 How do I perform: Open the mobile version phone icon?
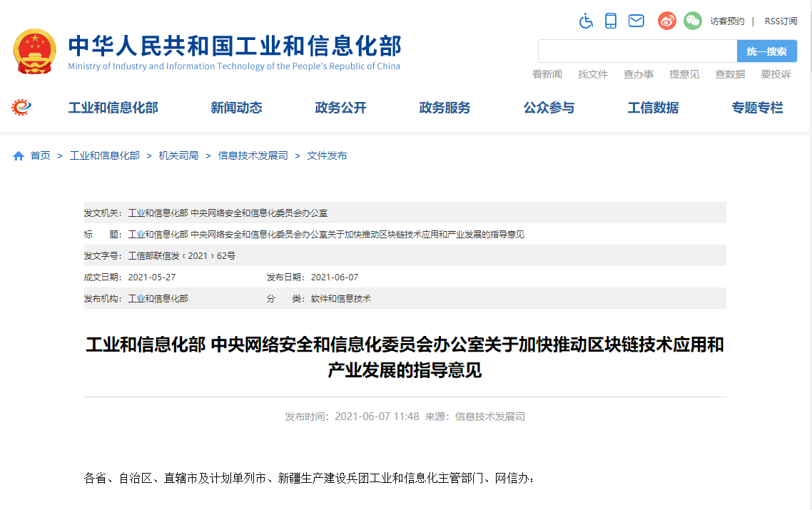[x=611, y=21]
